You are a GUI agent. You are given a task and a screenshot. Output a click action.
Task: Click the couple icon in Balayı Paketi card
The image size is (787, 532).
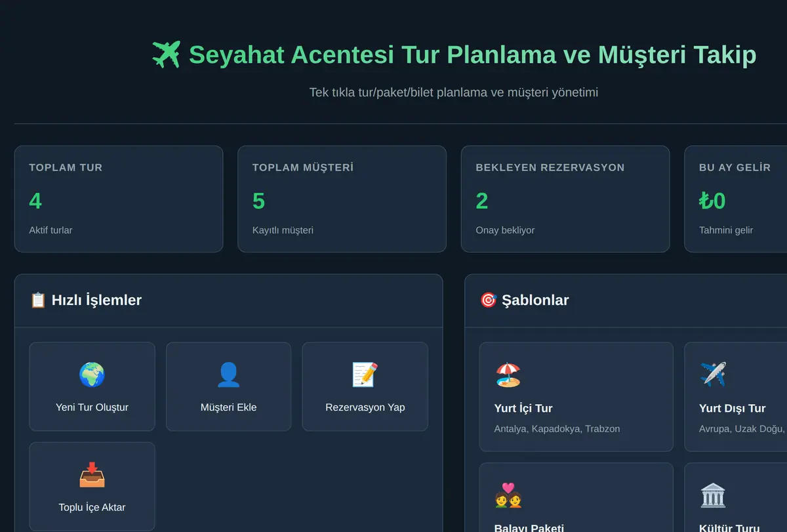(508, 495)
